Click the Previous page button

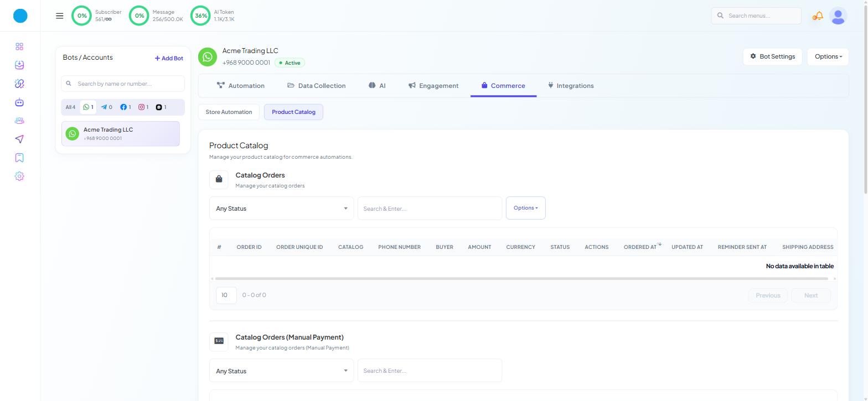(768, 295)
